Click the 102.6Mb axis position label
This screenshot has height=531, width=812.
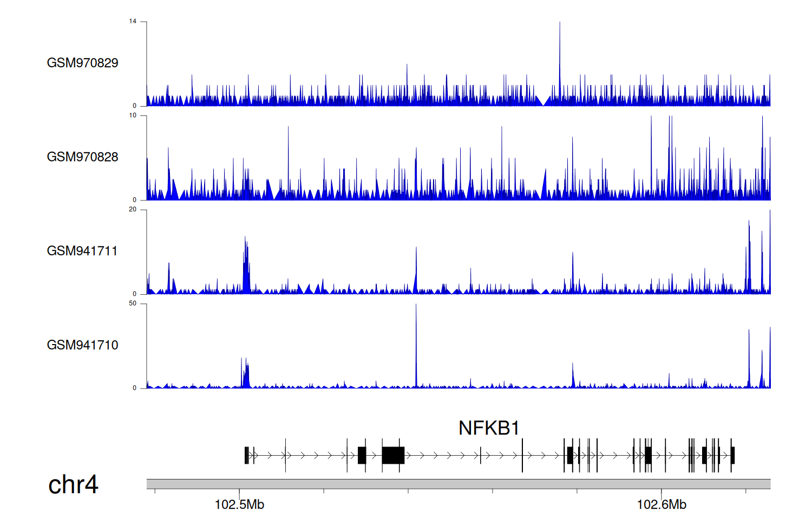(662, 504)
